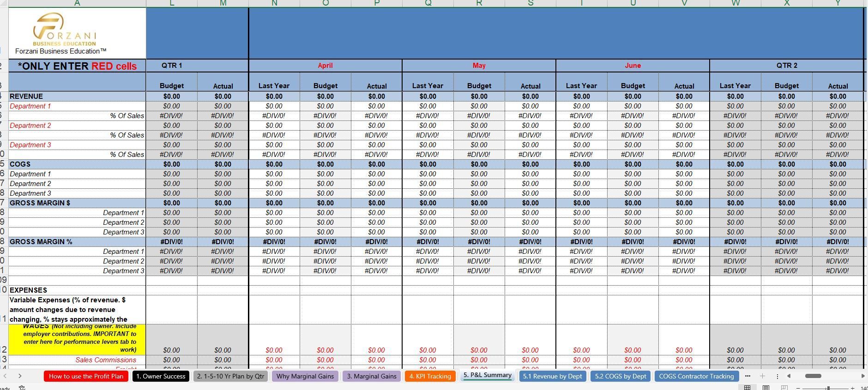Select April Last Year WAGES red cell

click(x=274, y=340)
